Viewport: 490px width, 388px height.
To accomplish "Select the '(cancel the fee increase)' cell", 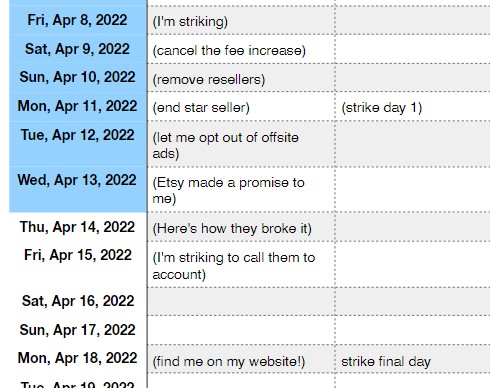I will (241, 49).
